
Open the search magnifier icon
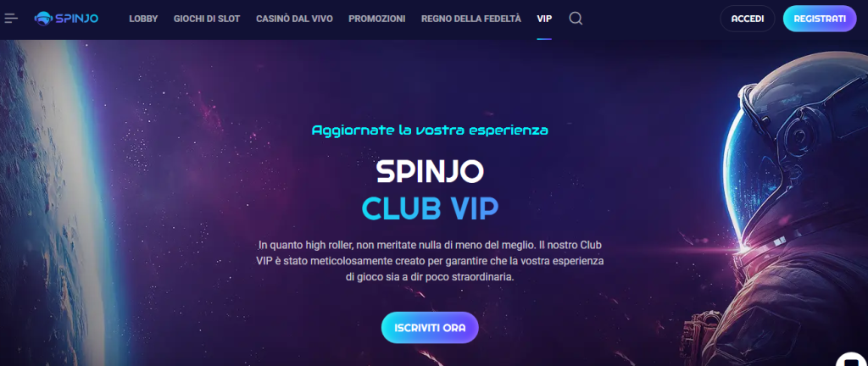click(x=576, y=19)
